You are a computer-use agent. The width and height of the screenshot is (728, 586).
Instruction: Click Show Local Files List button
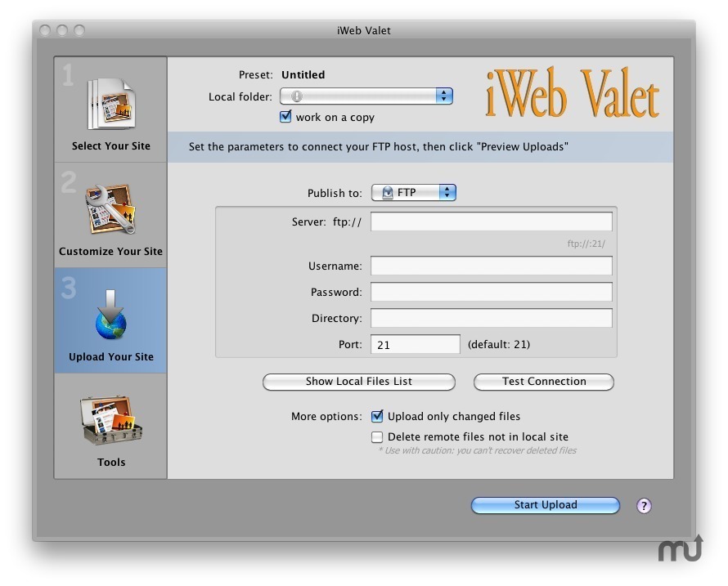coord(358,382)
